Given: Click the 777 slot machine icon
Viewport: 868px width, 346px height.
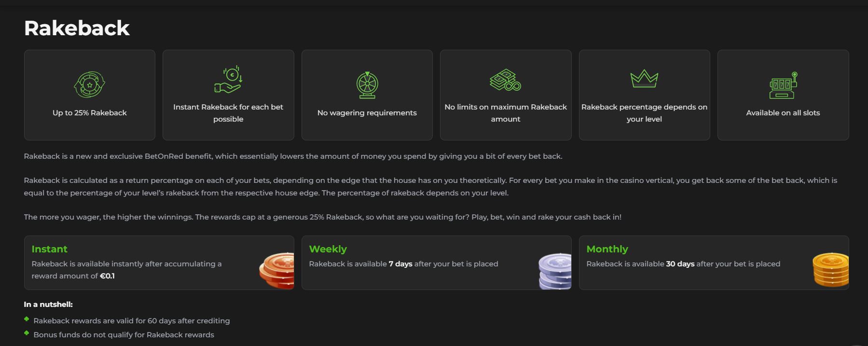Looking at the screenshot, I should [783, 85].
